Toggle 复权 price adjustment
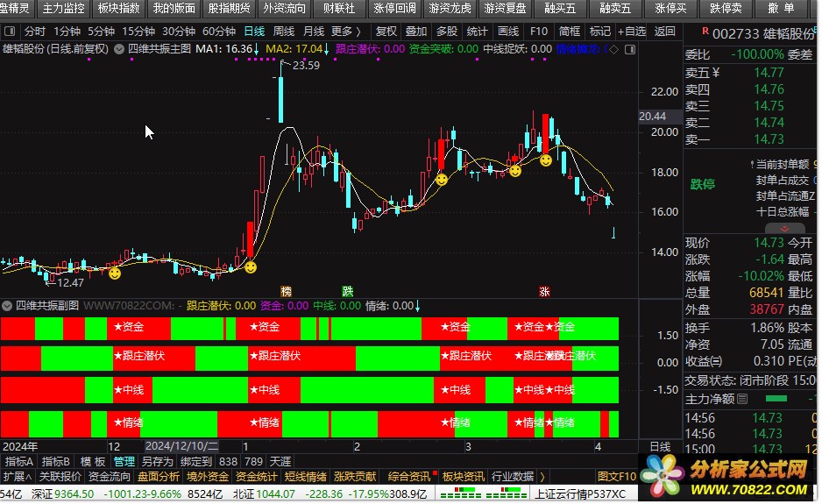 pyautogui.click(x=386, y=32)
